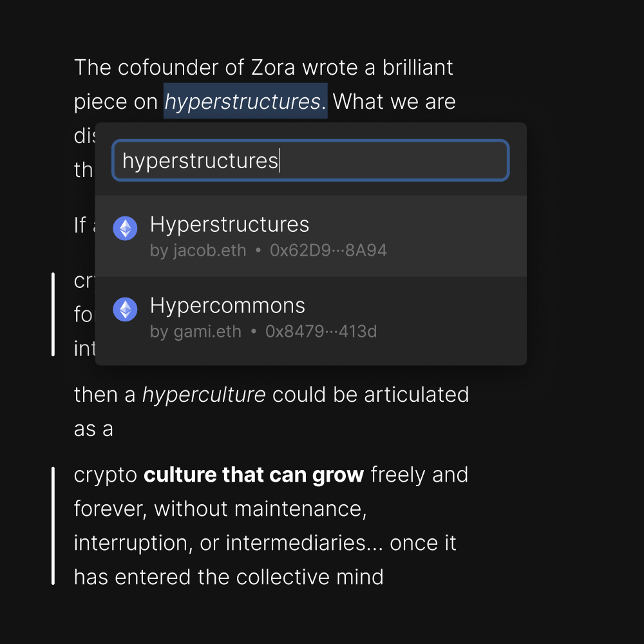This screenshot has height=644, width=644.
Task: Click the blockquote bar beside 'crypto culture'
Action: coord(53,526)
